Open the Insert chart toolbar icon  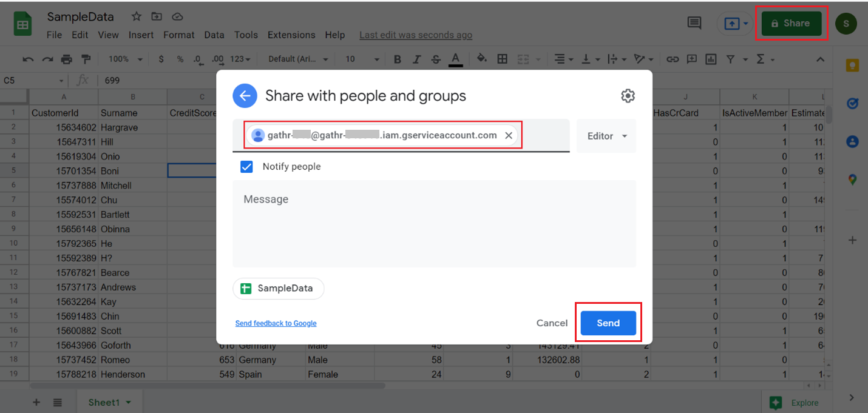point(711,59)
